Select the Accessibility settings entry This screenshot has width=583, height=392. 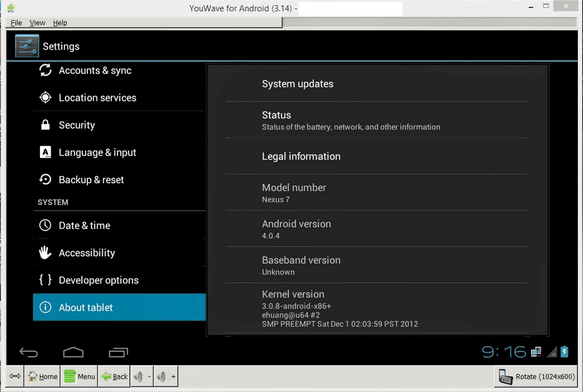tap(120, 253)
